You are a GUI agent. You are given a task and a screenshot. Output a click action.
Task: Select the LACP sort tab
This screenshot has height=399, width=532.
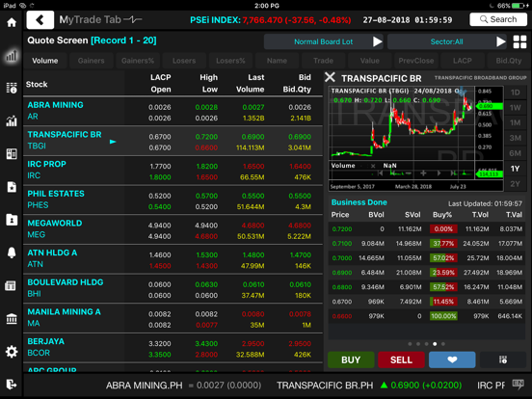coord(462,61)
